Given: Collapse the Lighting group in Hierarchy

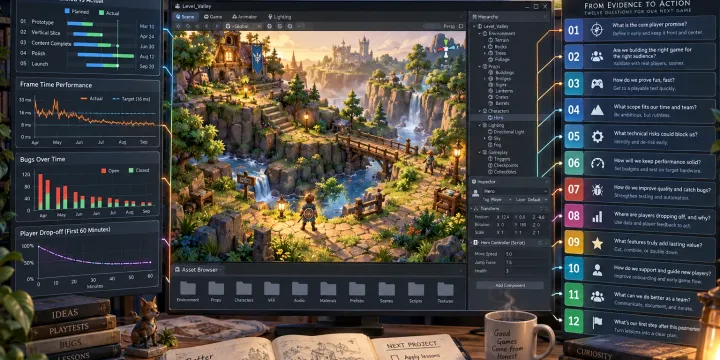Looking at the screenshot, I should (479, 125).
